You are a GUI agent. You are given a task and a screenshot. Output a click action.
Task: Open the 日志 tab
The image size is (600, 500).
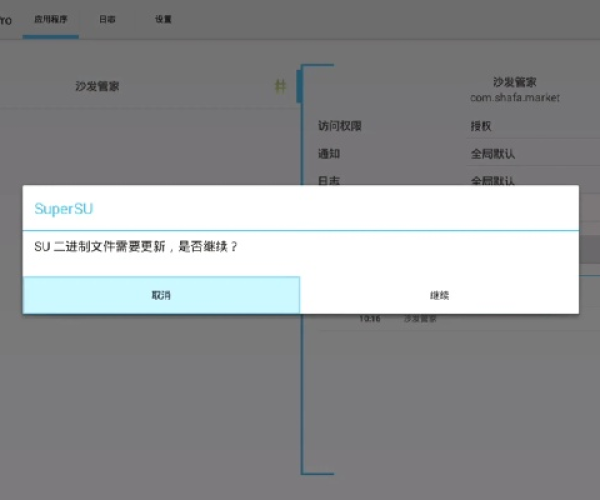(107, 19)
